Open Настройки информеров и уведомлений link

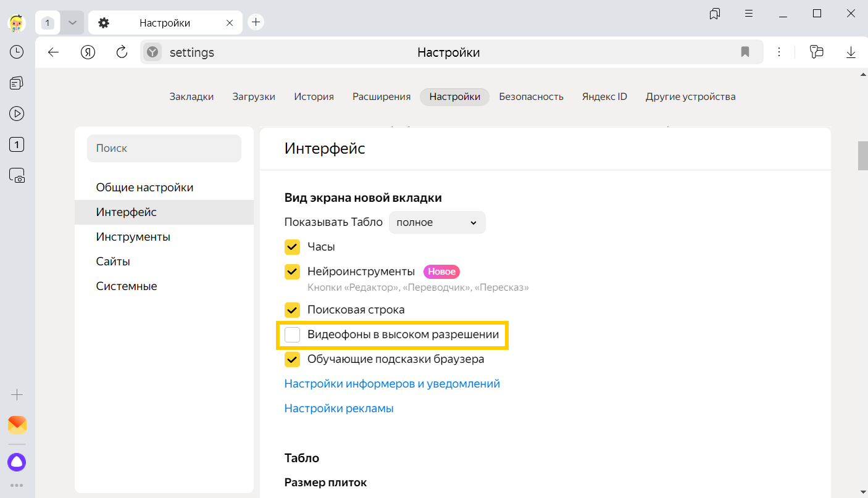pyautogui.click(x=392, y=384)
